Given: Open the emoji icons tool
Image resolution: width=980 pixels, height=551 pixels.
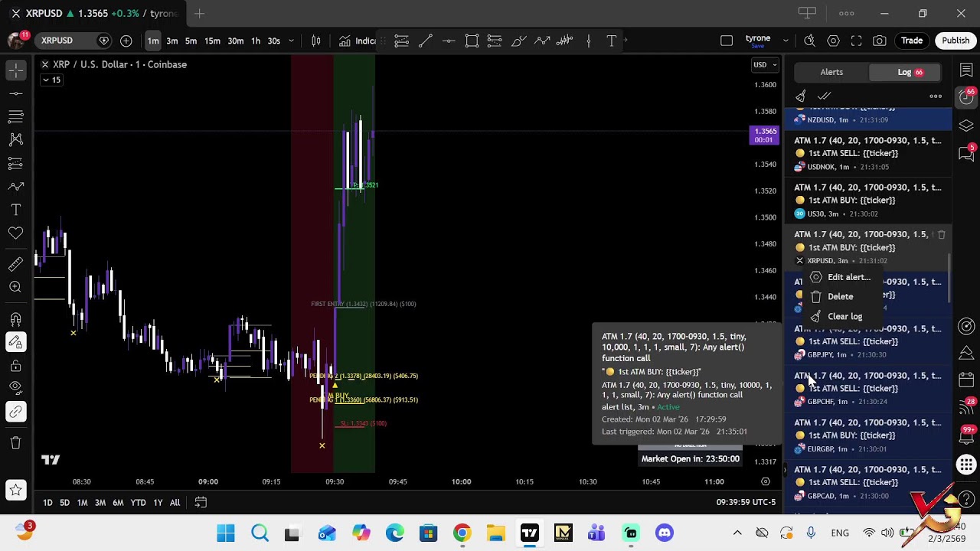Looking at the screenshot, I should coord(15,233).
